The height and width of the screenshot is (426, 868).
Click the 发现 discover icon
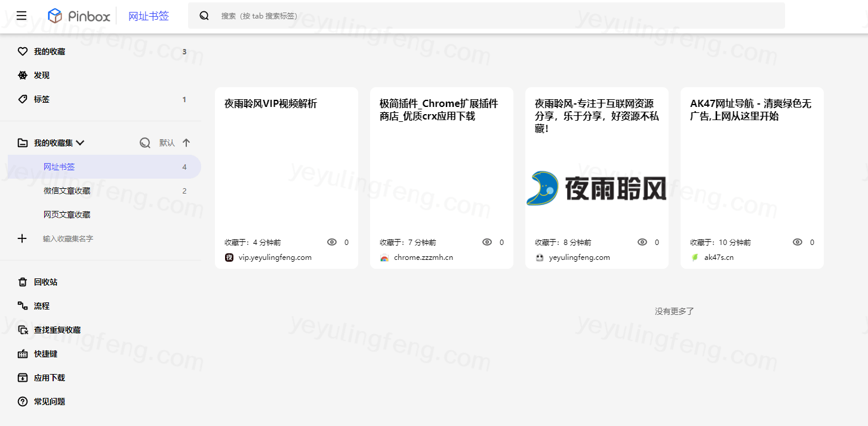tap(23, 75)
